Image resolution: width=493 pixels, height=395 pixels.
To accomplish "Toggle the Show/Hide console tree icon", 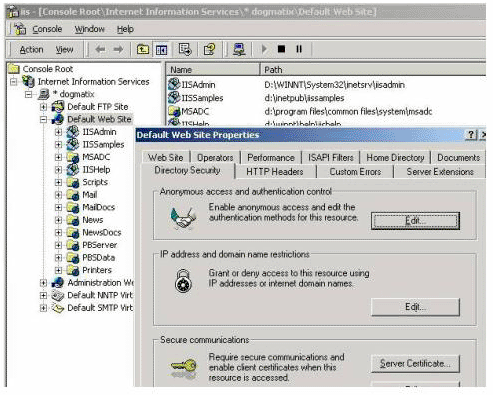I will click(x=161, y=50).
